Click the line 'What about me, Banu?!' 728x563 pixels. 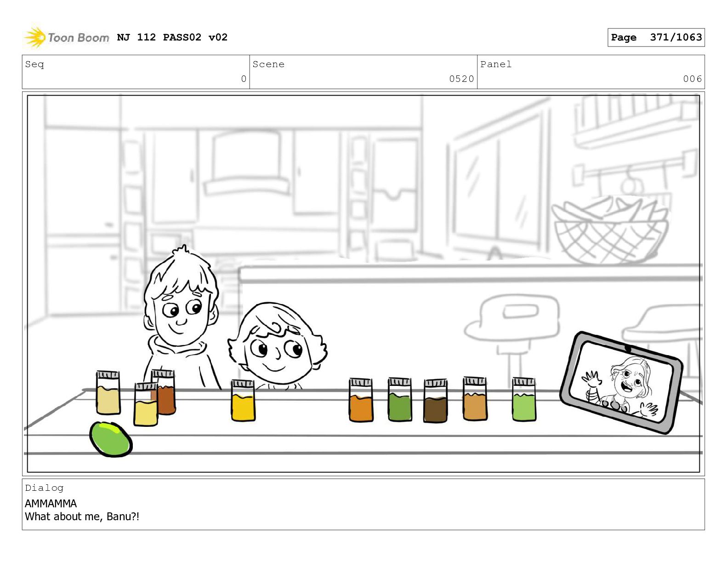[82, 517]
